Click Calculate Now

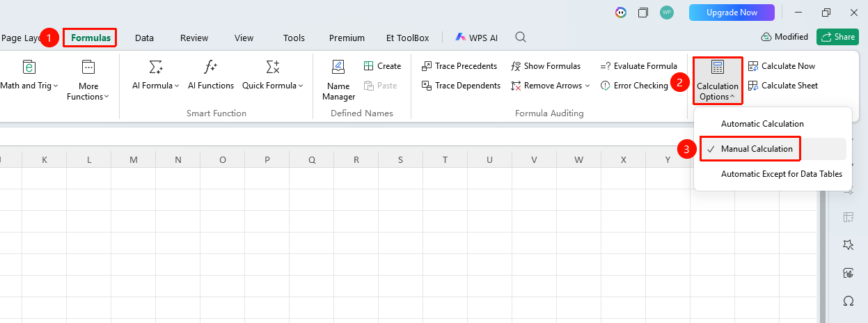click(x=782, y=66)
